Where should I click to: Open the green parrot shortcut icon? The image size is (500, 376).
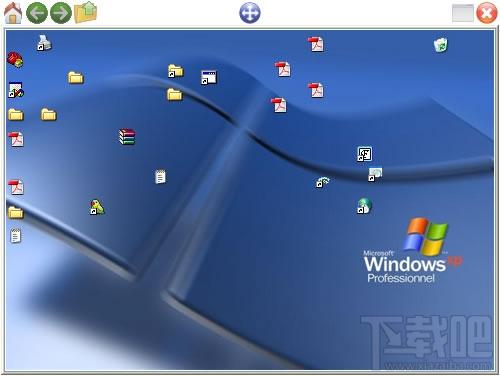97,207
